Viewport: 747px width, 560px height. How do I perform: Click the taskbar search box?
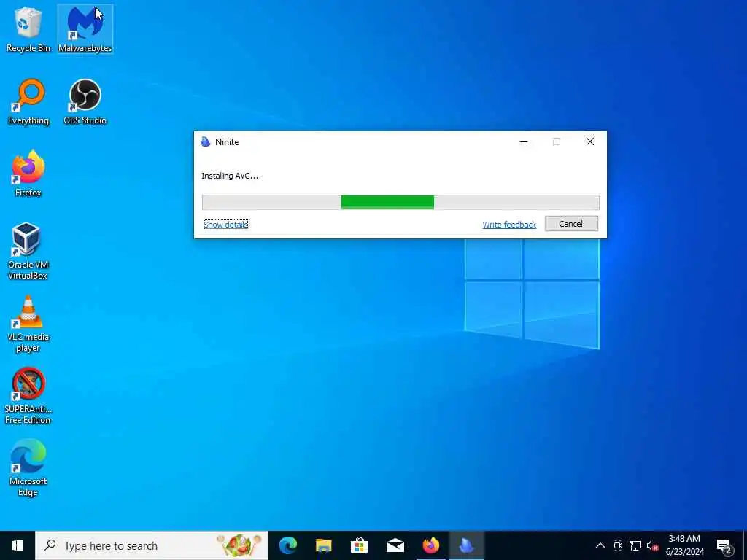152,545
